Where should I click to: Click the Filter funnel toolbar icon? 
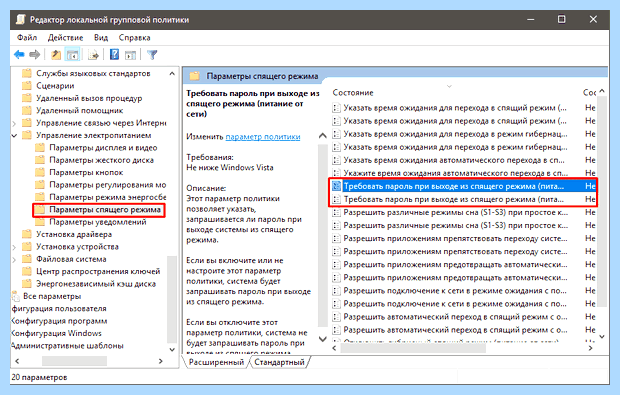click(x=152, y=55)
